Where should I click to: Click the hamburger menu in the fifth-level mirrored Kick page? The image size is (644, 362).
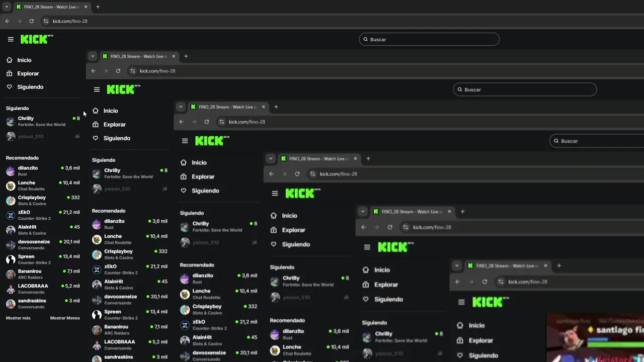point(367,247)
